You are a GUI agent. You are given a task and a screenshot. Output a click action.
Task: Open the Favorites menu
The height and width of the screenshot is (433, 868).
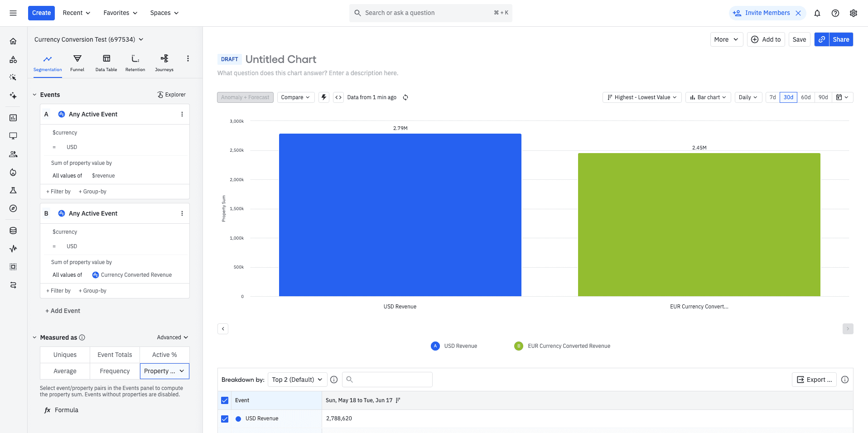pyautogui.click(x=120, y=13)
